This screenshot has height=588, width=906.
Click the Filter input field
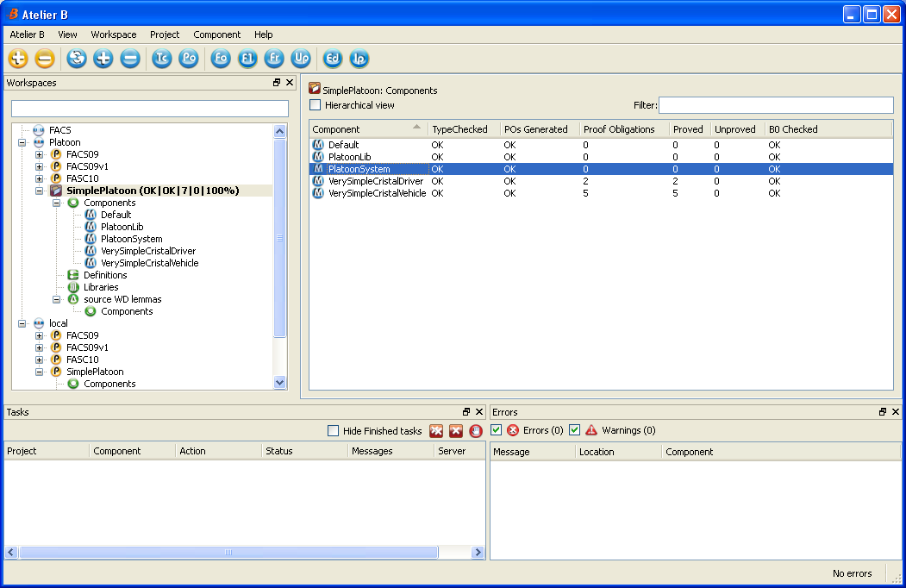click(775, 105)
